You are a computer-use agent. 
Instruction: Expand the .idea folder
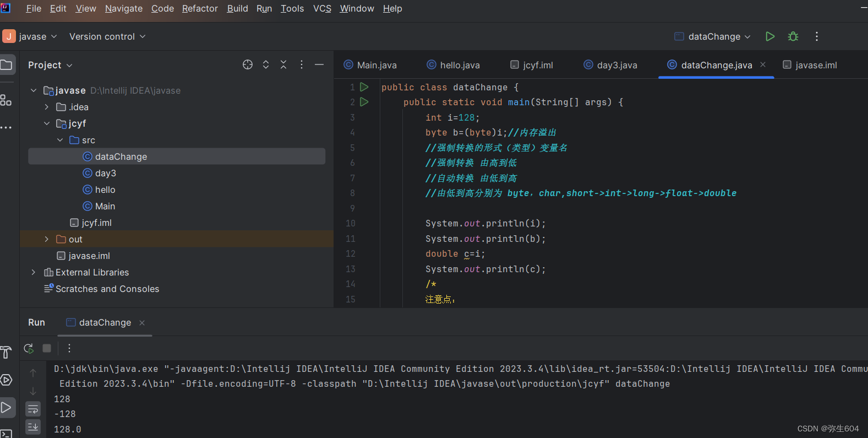47,107
